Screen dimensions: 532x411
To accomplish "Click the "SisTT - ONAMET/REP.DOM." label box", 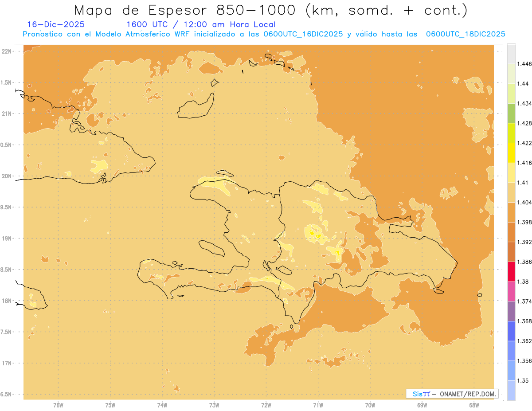I will [452, 394].
